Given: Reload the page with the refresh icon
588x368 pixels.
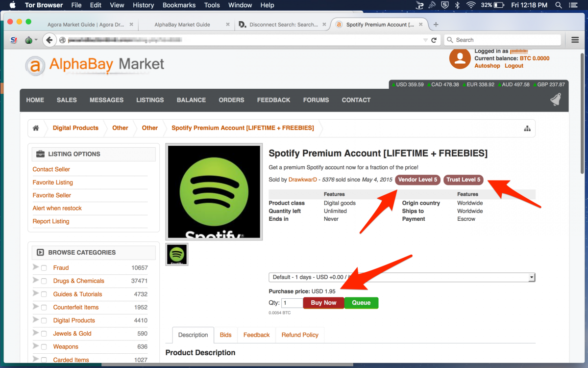Looking at the screenshot, I should click(x=434, y=40).
